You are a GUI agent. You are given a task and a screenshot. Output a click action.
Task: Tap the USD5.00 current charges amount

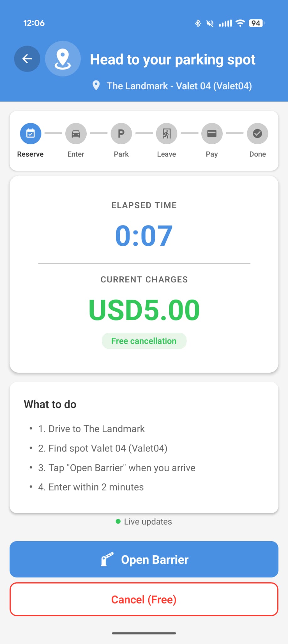click(144, 310)
